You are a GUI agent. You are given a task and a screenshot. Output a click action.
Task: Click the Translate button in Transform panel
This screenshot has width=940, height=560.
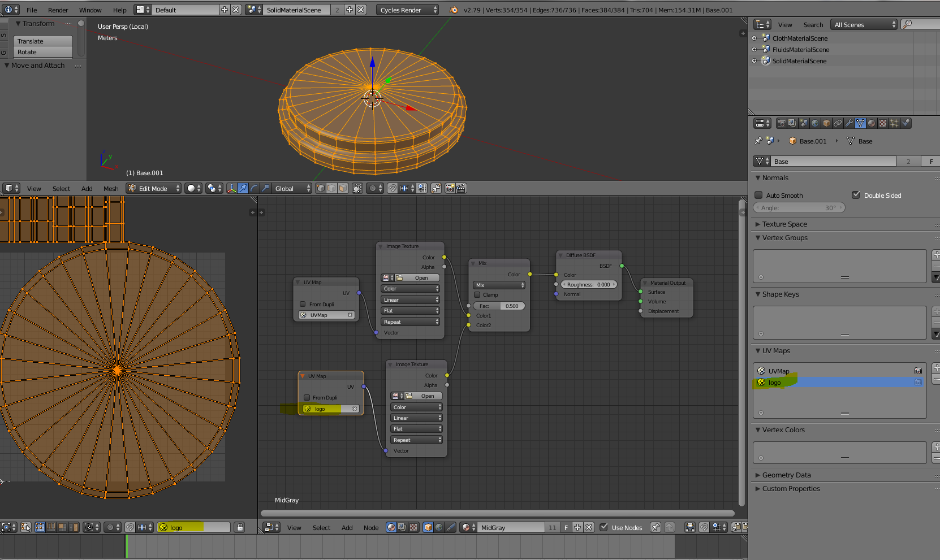[43, 41]
